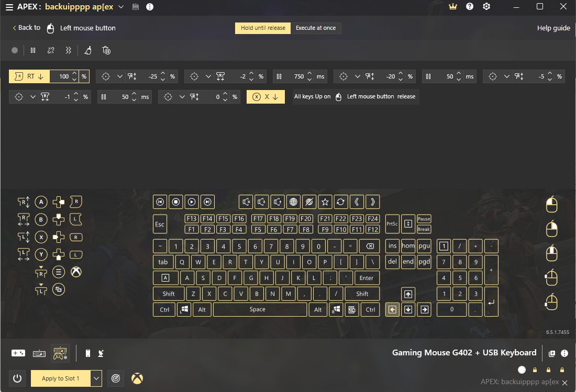
Task: Increase the RT 100% value with up stepper
Action: pos(74,74)
